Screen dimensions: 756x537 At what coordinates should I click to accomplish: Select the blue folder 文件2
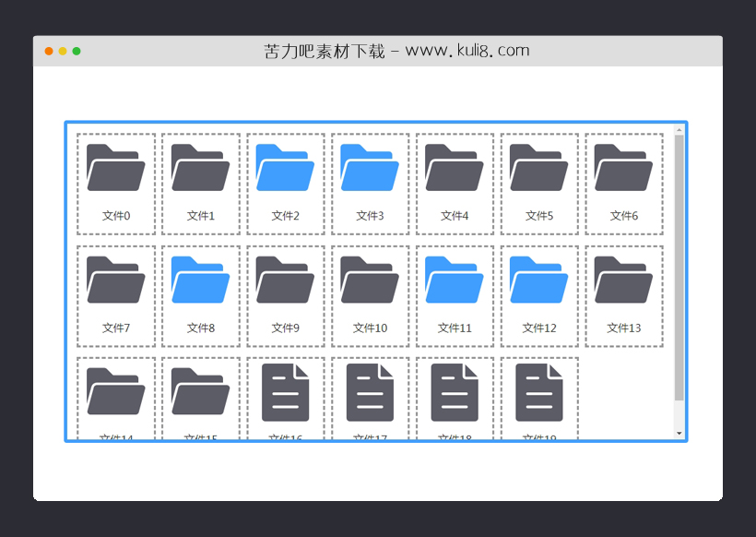coord(285,171)
